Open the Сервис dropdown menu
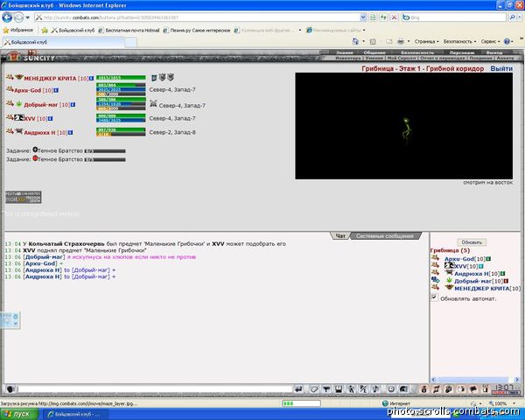 (490, 41)
